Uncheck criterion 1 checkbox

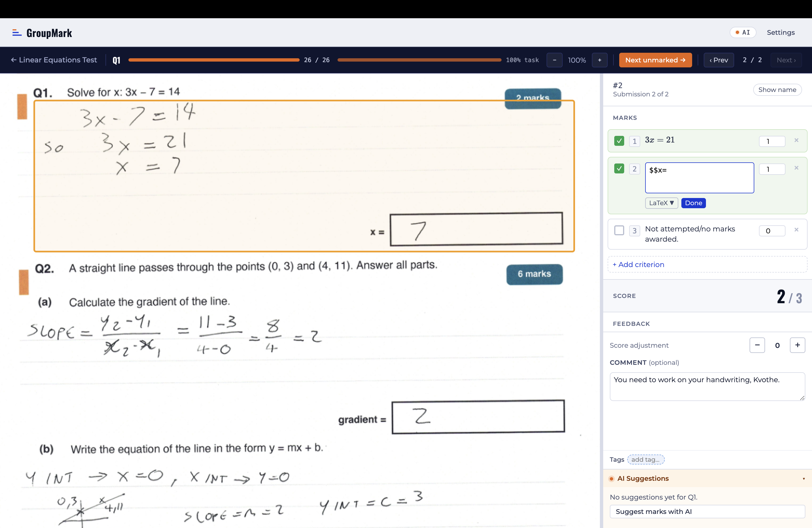(x=619, y=141)
